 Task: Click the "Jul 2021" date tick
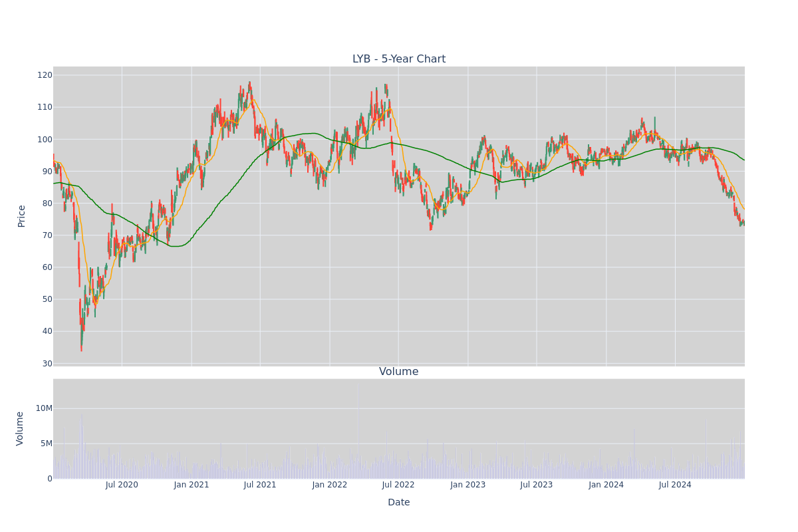pos(260,485)
